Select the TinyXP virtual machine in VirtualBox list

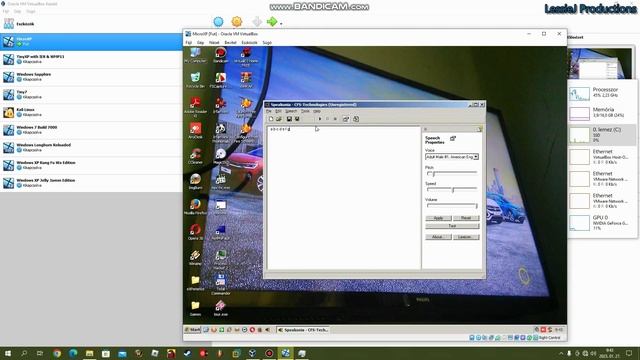[x=91, y=59]
